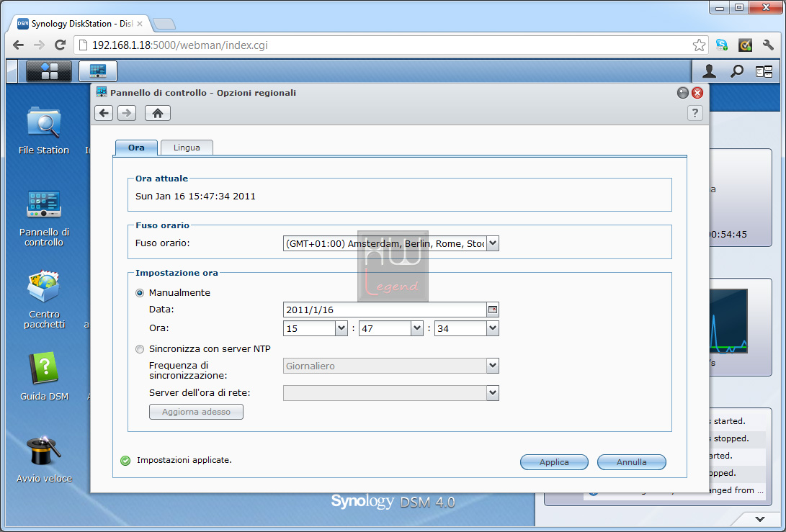
Task: Open the minutes dropdown showing 47
Action: pos(417,328)
